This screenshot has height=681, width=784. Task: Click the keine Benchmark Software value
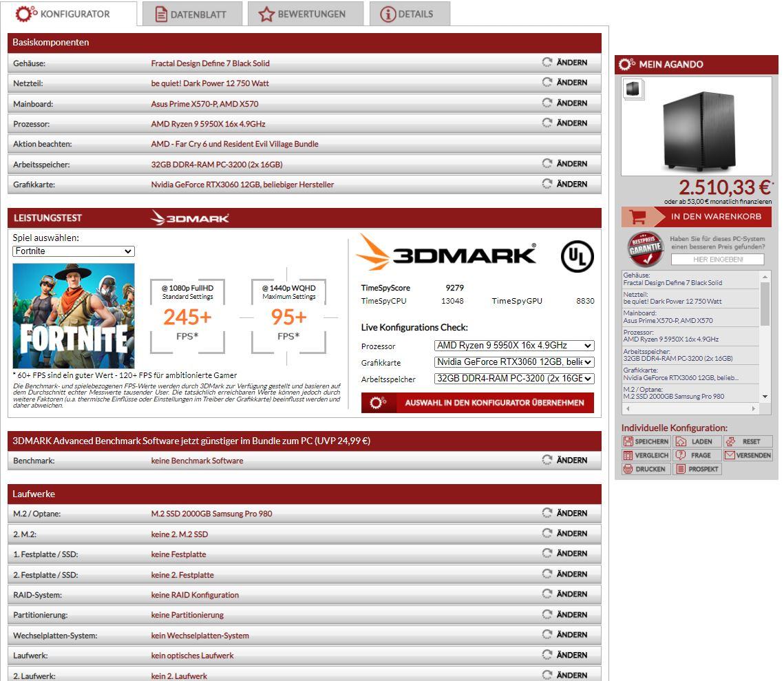(x=197, y=461)
